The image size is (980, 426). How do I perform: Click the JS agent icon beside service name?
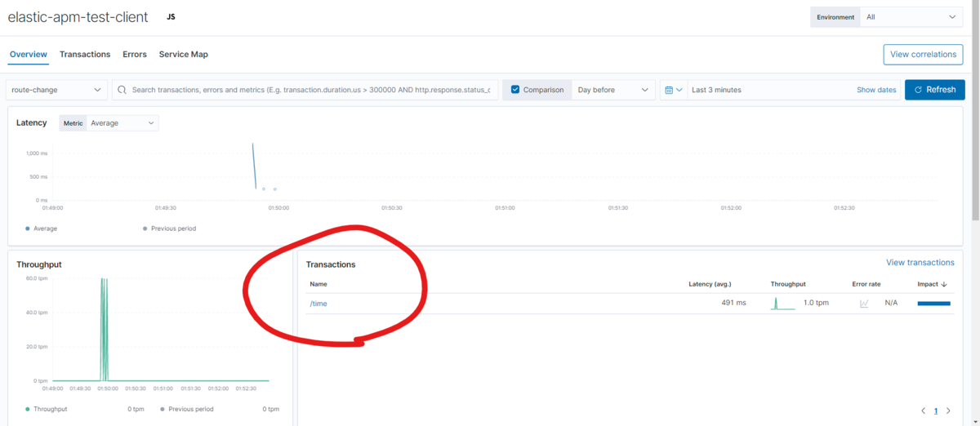pos(171,16)
